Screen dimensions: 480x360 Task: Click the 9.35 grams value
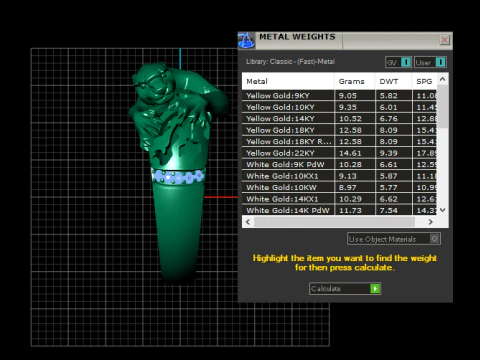[x=348, y=107]
